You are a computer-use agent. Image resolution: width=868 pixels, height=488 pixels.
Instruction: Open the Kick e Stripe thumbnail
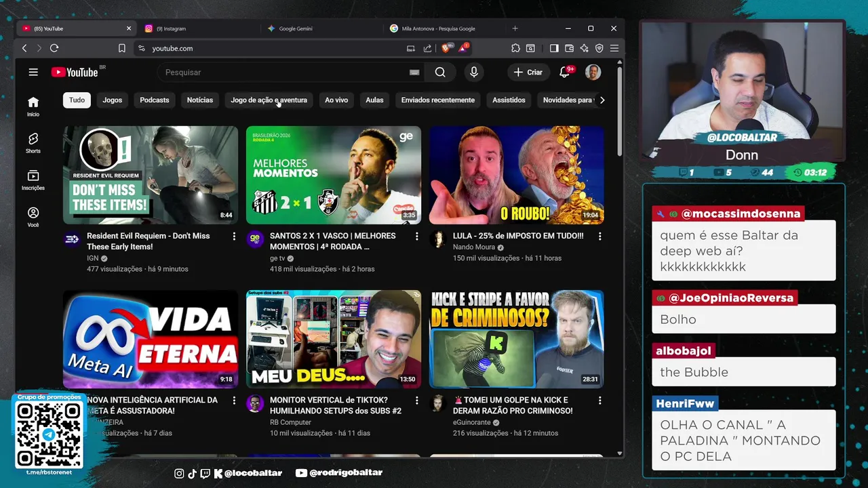517,339
